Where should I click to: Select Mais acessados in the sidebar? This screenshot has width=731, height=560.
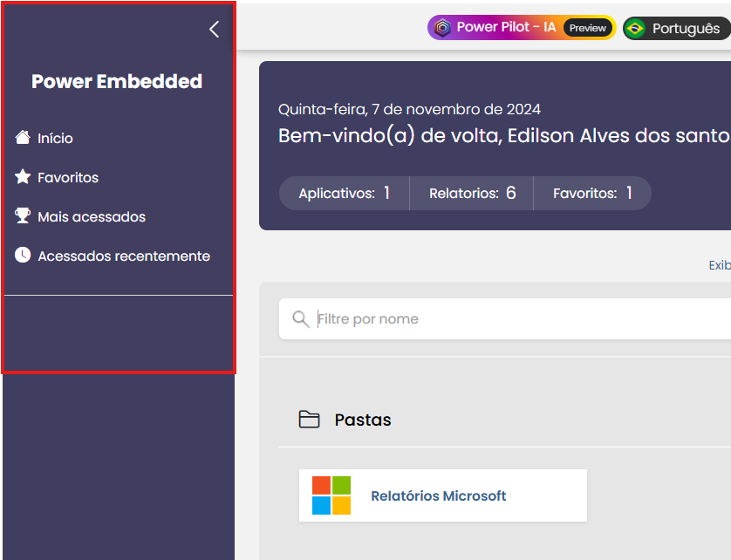point(92,217)
